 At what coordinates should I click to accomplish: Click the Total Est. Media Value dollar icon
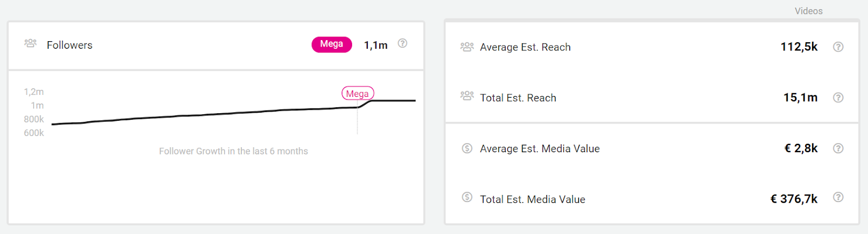click(x=467, y=197)
